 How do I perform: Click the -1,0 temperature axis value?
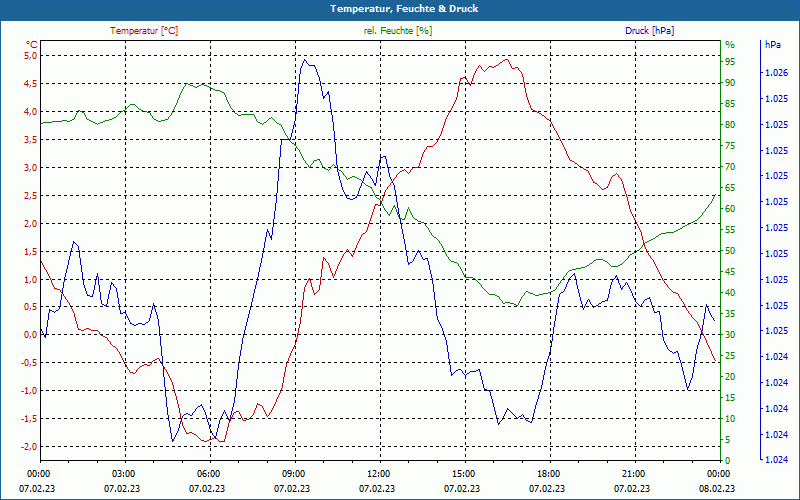29,391
